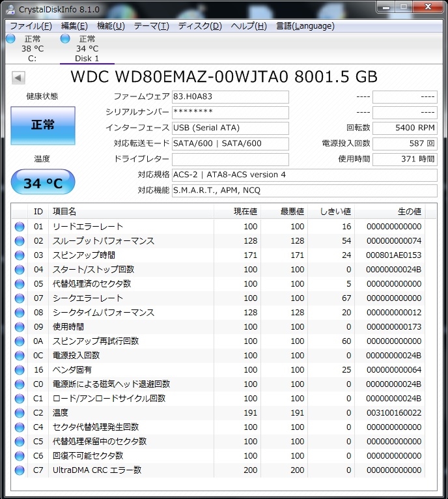Click the blue status orb for Disk 1
Screen dimensions: 448x499
pos(65,39)
